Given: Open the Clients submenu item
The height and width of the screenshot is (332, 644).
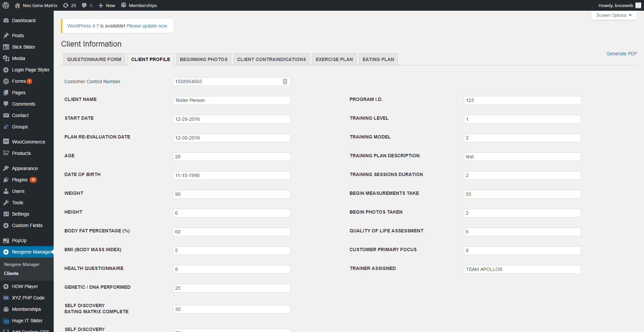Looking at the screenshot, I should [11, 273].
